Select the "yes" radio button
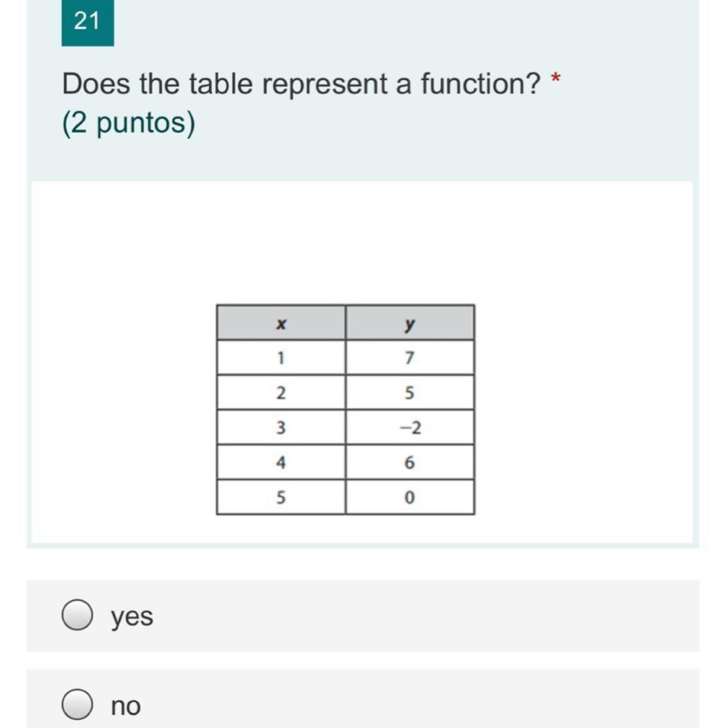The image size is (727, 728). (x=77, y=615)
